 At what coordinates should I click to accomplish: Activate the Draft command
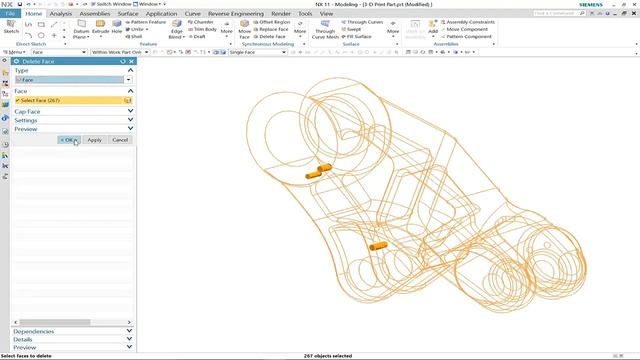[197, 36]
